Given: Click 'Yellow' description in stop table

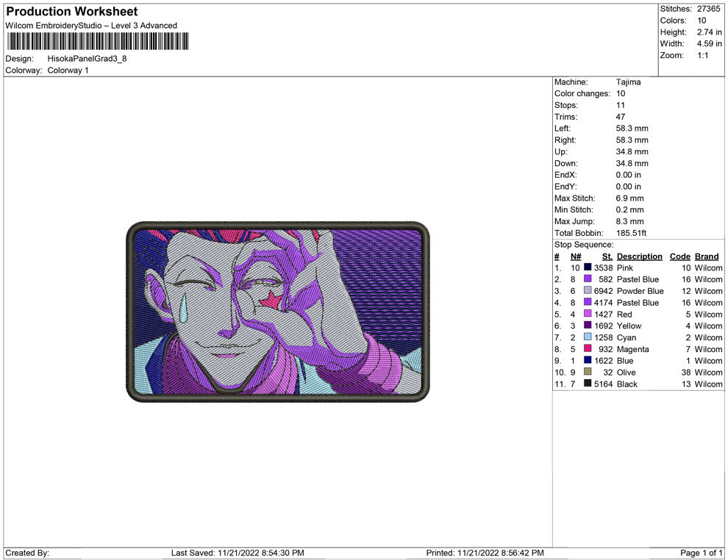Looking at the screenshot, I should 629,326.
